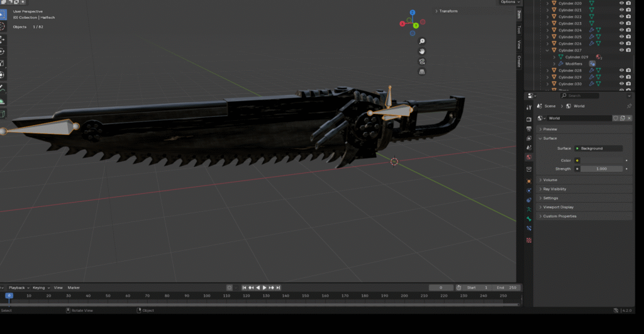
Task: Open the Keying menu in timeline
Action: coord(40,287)
